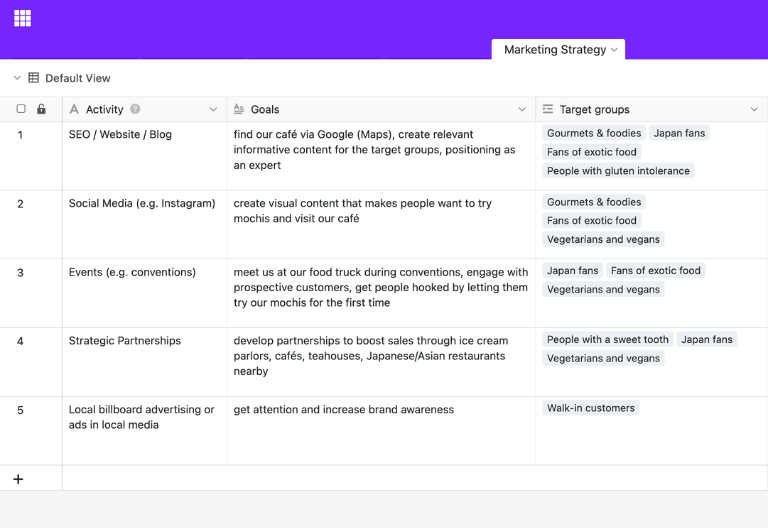Click the multi-select icon in Target groups header
Viewport: 768px width, 528px height.
pyautogui.click(x=548, y=109)
